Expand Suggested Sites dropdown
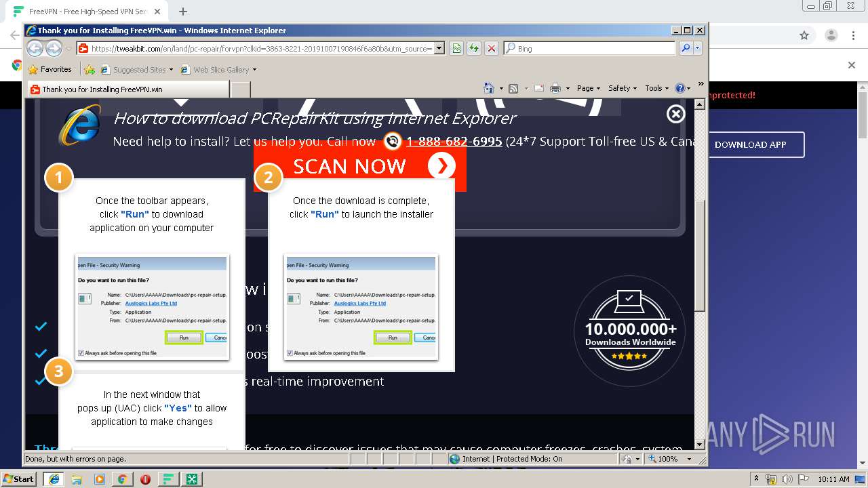The image size is (868, 488). coord(171,69)
